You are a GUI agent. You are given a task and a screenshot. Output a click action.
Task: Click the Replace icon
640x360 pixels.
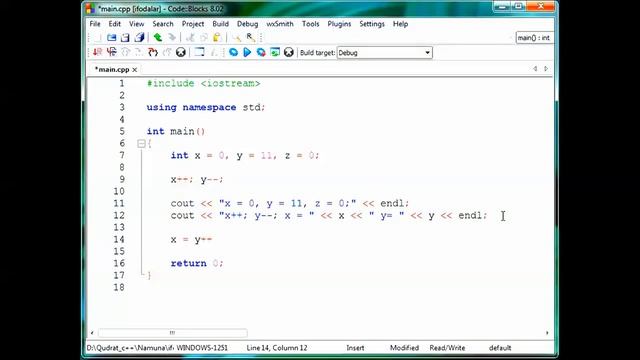(x=250, y=38)
